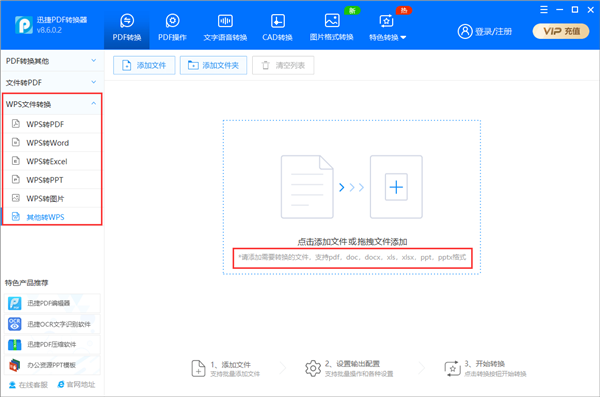This screenshot has height=397, width=600.
Task: Click the 迅捷PDF转换器 app logo
Action: pyautogui.click(x=24, y=25)
